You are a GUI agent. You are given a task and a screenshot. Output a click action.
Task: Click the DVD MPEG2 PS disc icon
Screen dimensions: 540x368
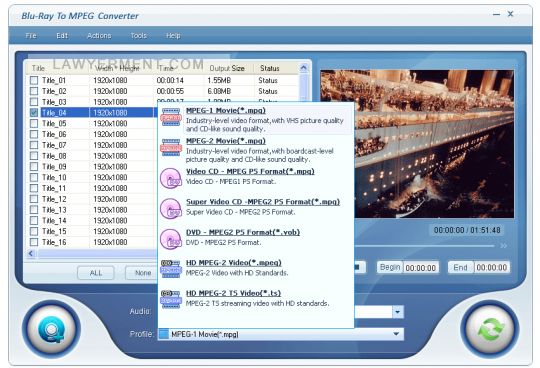(171, 239)
